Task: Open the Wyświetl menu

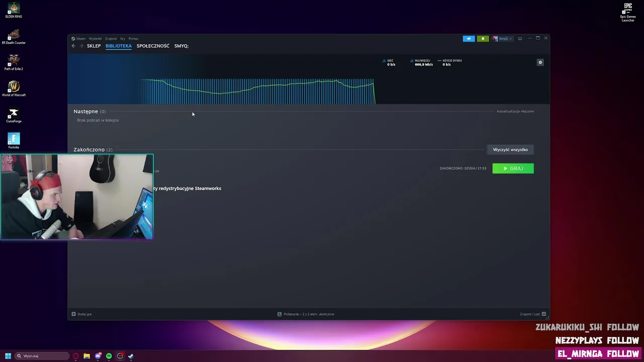Action: pos(95,39)
